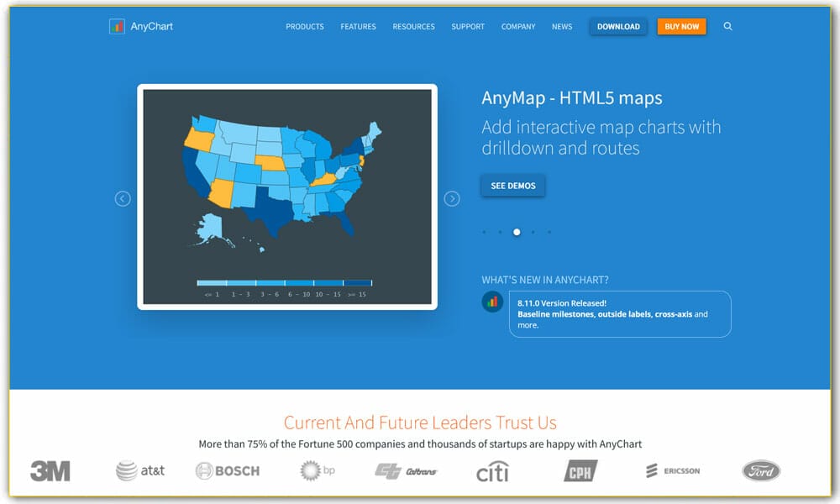Expand the Company menu
The width and height of the screenshot is (840, 504).
point(518,27)
